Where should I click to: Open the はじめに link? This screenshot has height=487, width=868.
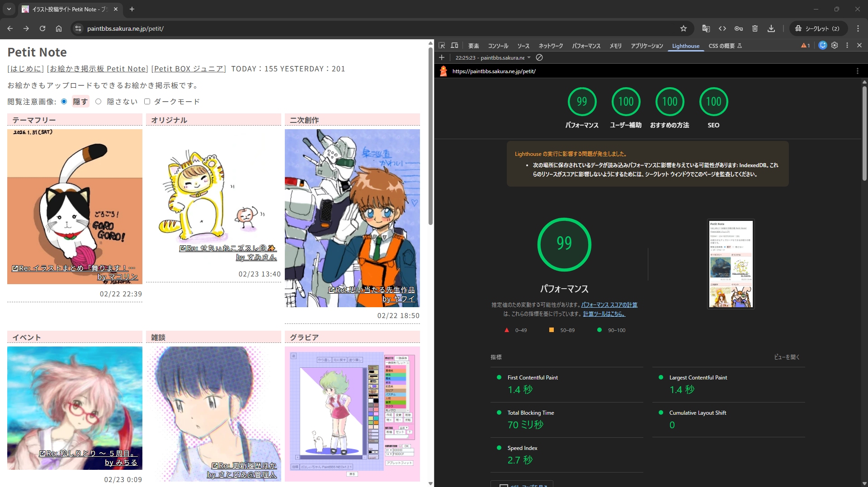(26, 69)
